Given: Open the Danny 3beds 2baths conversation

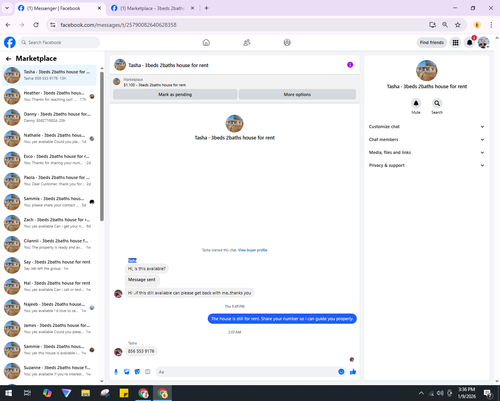Looking at the screenshot, I should 49,117.
